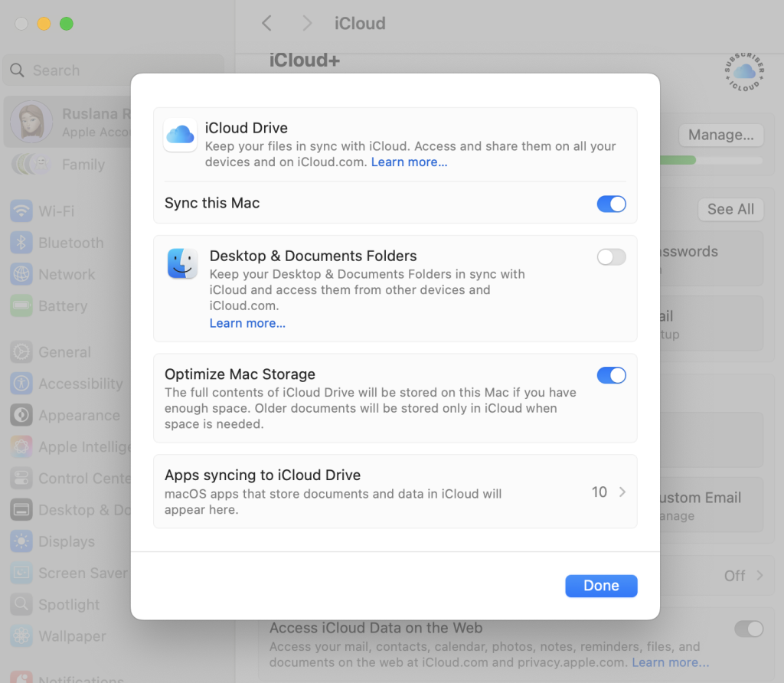The height and width of the screenshot is (683, 784).
Task: Click the 'iCloud+' heading text
Action: (305, 60)
